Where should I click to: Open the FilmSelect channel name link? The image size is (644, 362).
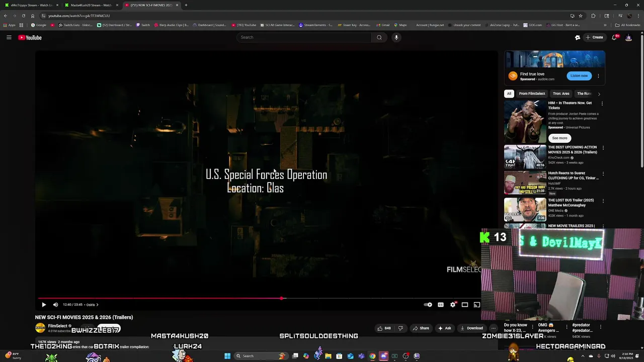pyautogui.click(x=58, y=326)
